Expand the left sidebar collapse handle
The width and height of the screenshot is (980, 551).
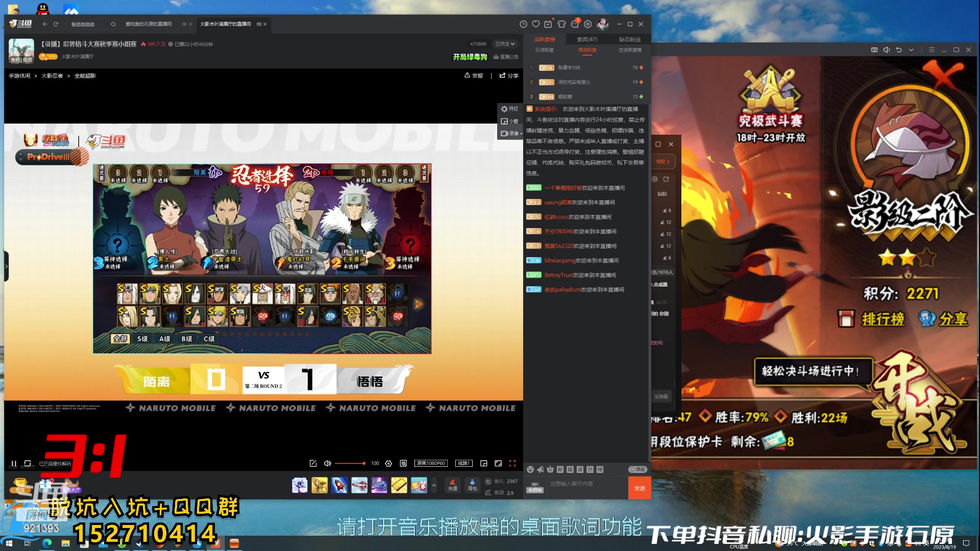pyautogui.click(x=7, y=266)
